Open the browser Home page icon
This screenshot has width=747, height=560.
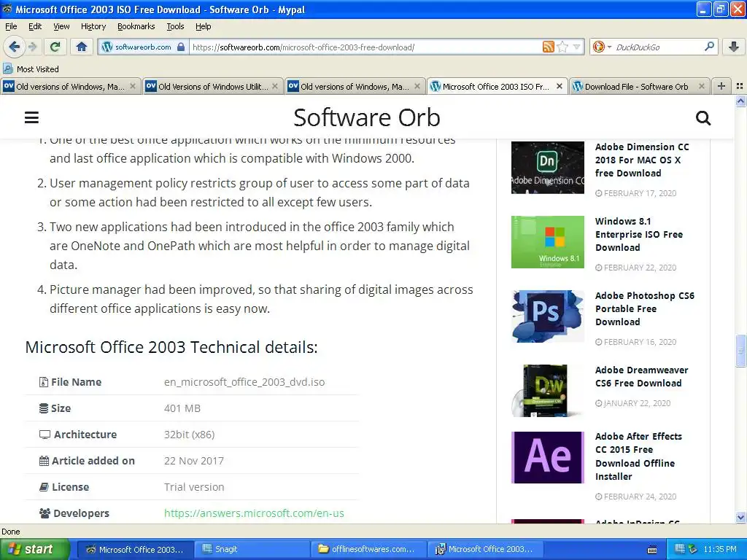(x=82, y=47)
